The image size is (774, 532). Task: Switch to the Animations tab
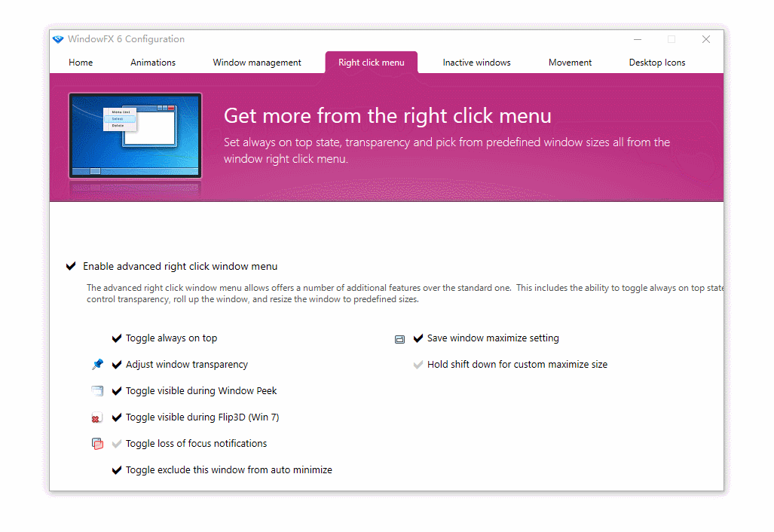coord(153,63)
